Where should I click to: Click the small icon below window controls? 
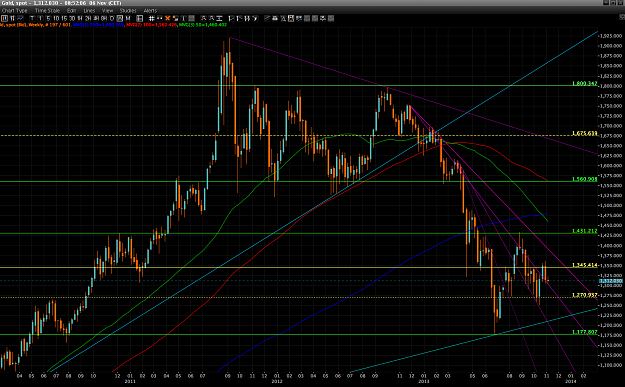coord(622,17)
